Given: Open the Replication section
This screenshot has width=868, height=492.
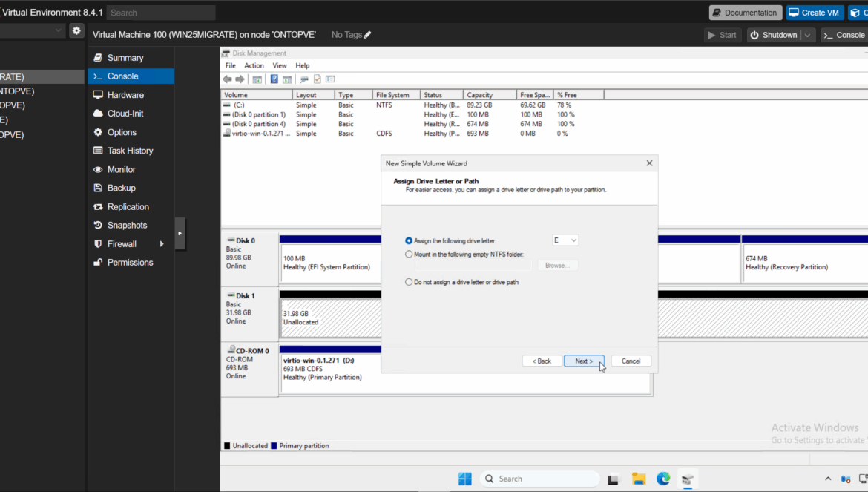Looking at the screenshot, I should [x=131, y=207].
